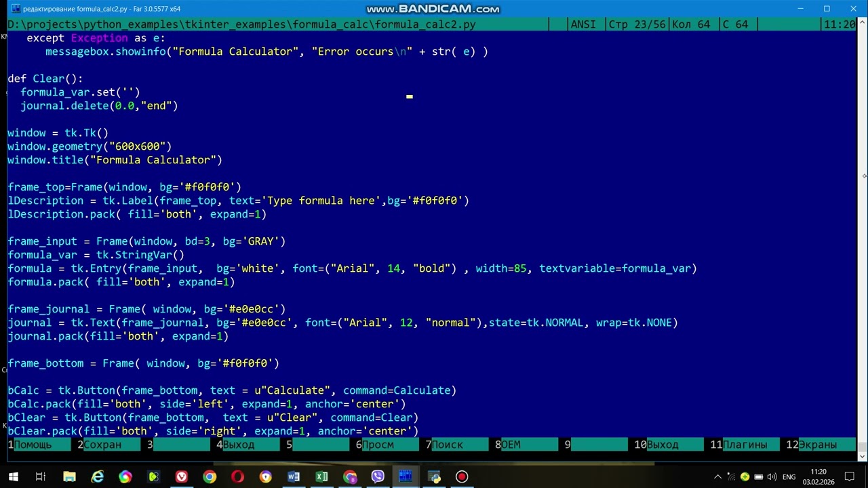Image resolution: width=868 pixels, height=488 pixels.
Task: Open Google Chrome on taskbar
Action: point(210,476)
